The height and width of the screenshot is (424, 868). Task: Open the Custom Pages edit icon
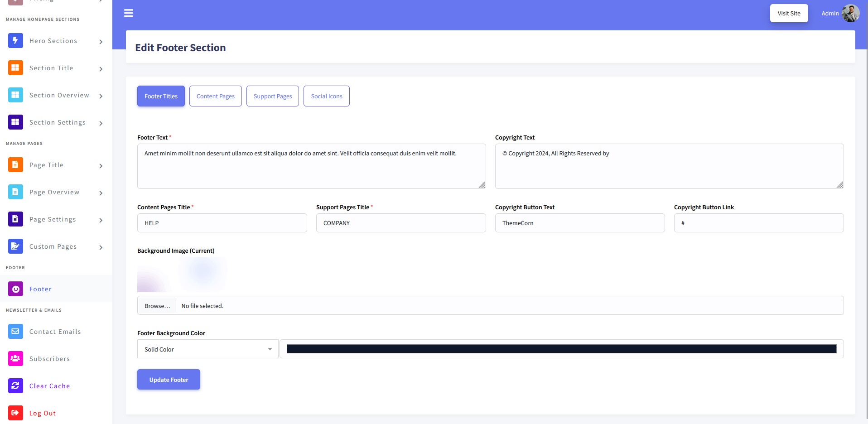[x=15, y=246]
